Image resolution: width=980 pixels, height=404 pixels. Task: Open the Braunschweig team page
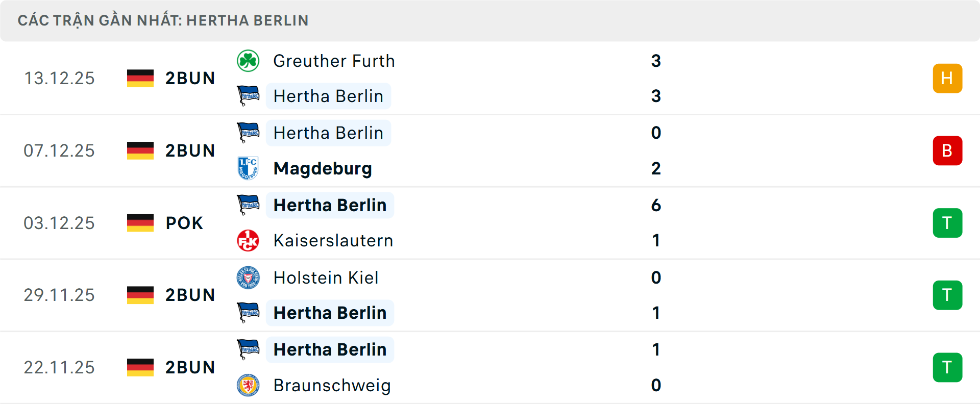pyautogui.click(x=331, y=386)
